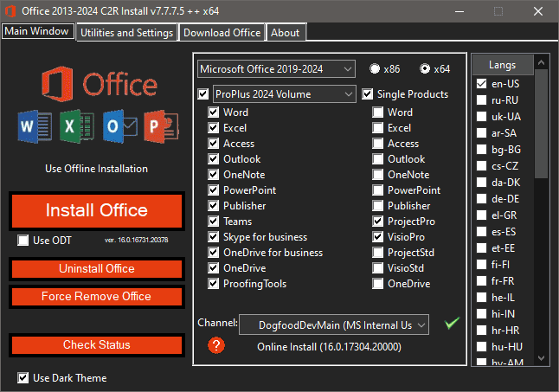
Task: Open the About tab
Action: [x=286, y=33]
